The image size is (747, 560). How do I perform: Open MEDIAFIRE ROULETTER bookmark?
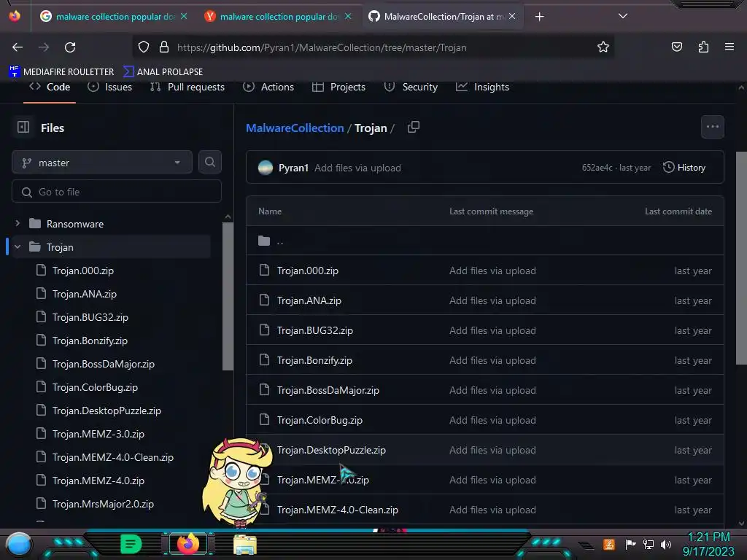[x=61, y=72]
